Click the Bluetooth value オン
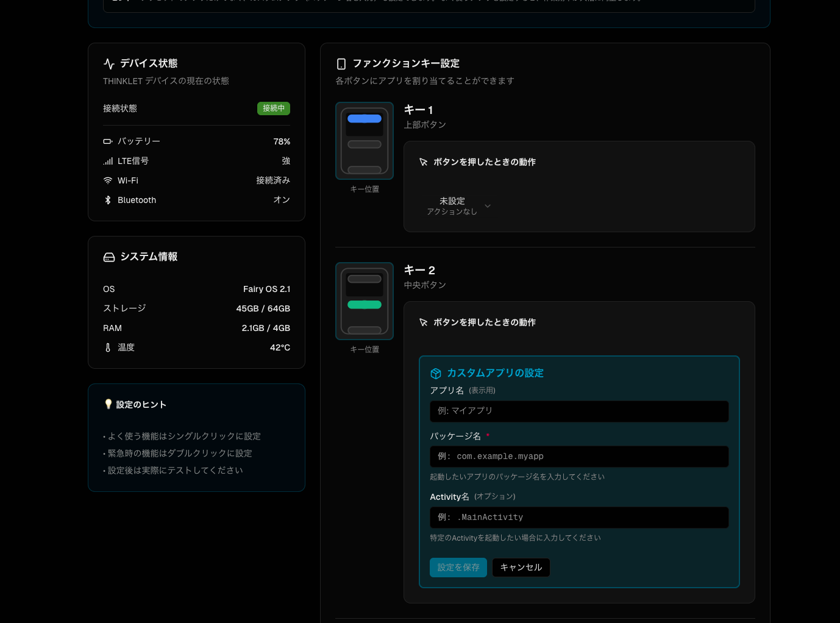 (x=282, y=200)
